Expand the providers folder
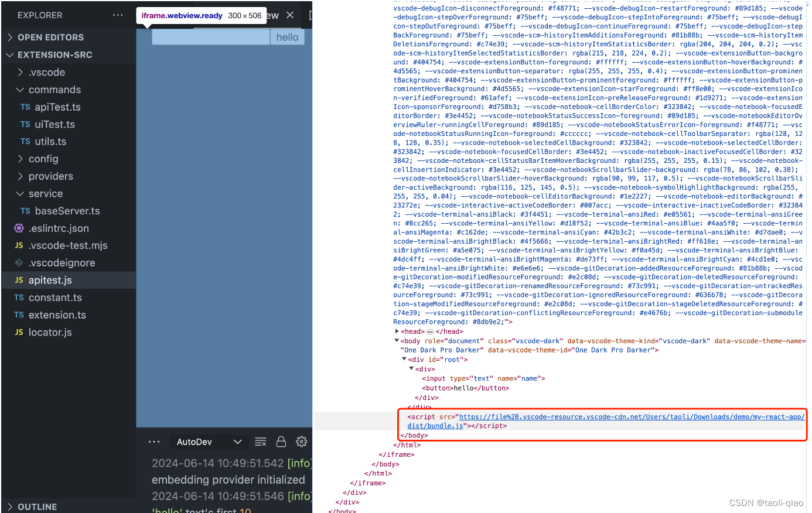The image size is (812, 513). [69, 176]
